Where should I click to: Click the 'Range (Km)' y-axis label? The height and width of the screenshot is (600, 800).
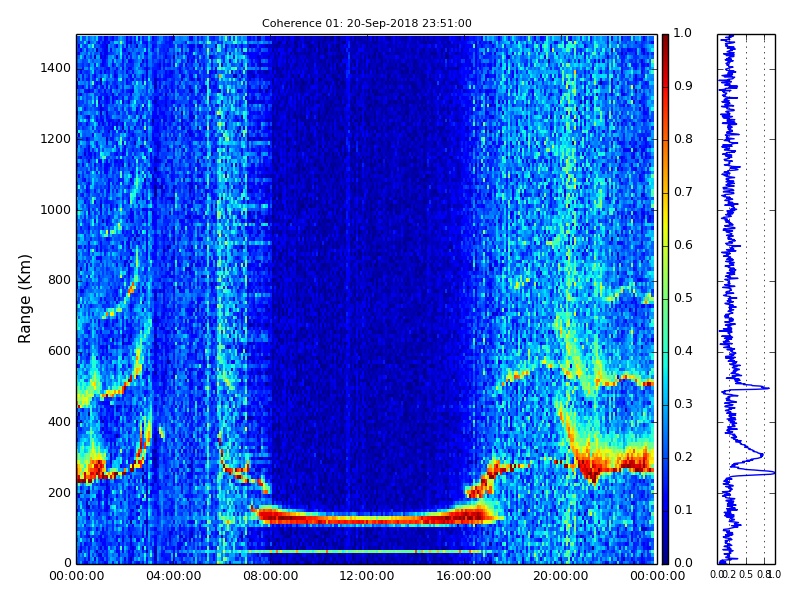tap(24, 299)
